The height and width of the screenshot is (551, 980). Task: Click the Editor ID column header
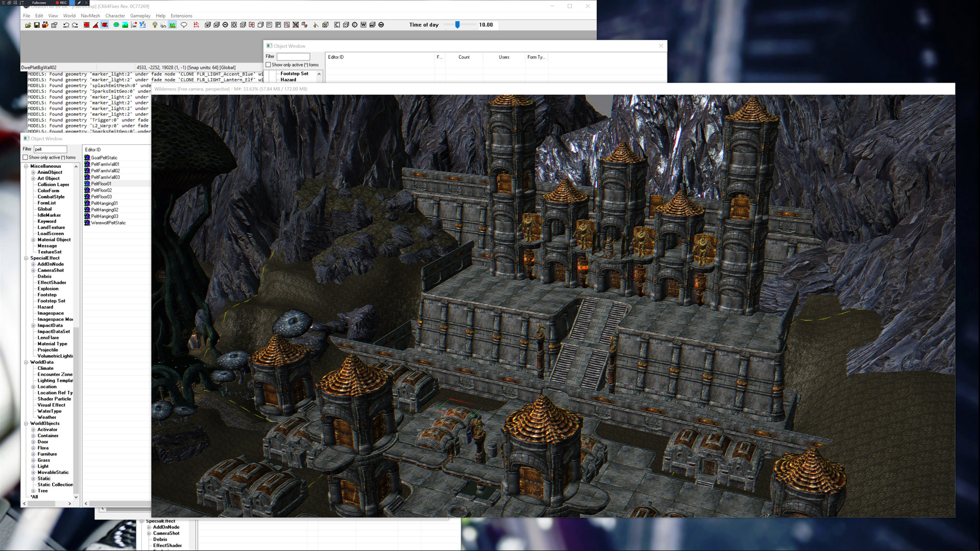(x=336, y=57)
